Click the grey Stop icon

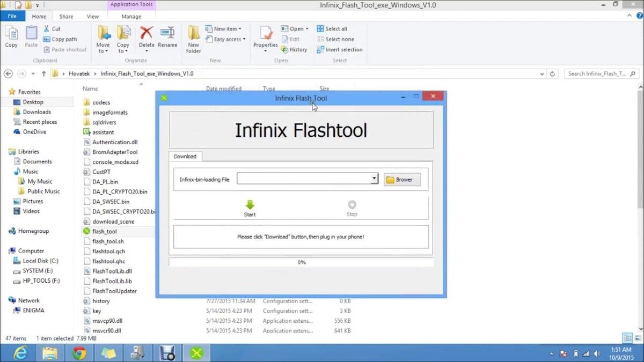352,204
